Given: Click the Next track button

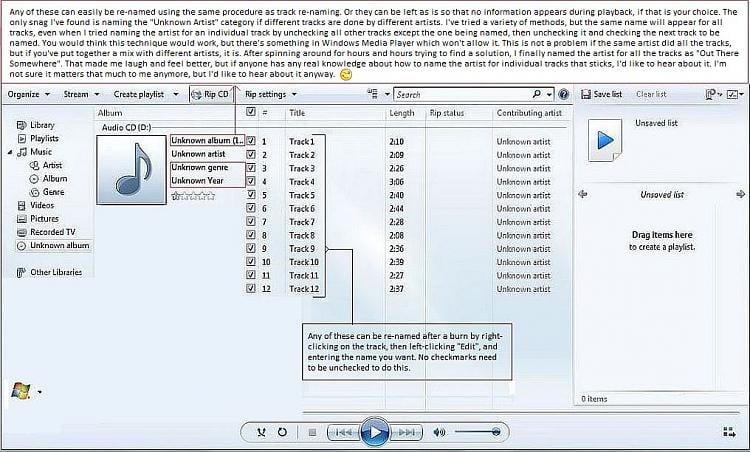Looking at the screenshot, I should tap(407, 432).
